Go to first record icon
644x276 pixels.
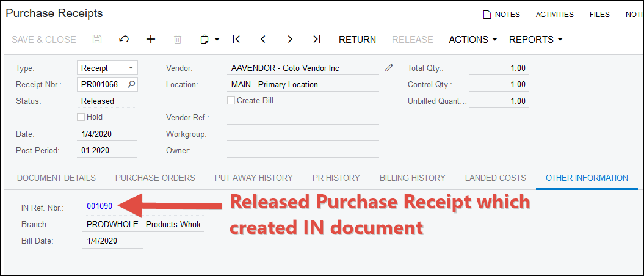(x=236, y=39)
